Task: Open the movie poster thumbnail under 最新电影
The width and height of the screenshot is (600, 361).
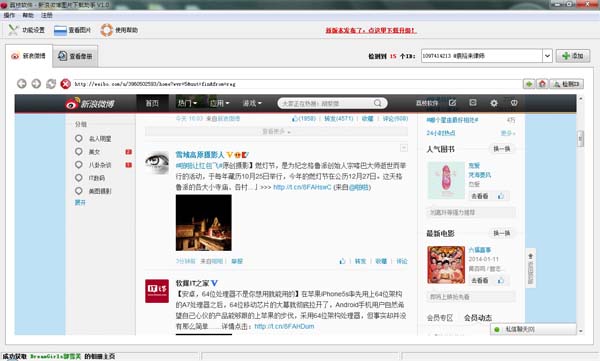Action: click(446, 265)
